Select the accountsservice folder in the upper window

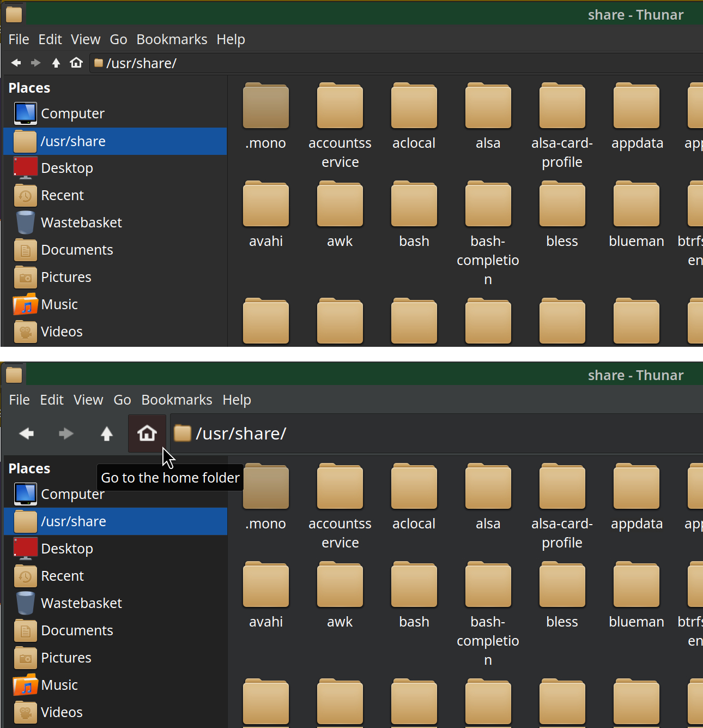tap(340, 127)
